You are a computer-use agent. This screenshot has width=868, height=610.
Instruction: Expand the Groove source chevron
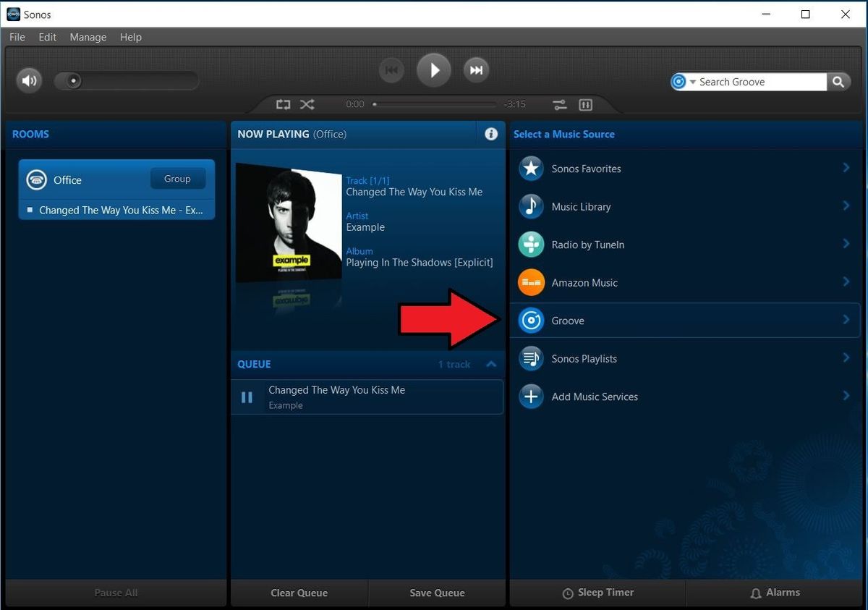coord(846,321)
